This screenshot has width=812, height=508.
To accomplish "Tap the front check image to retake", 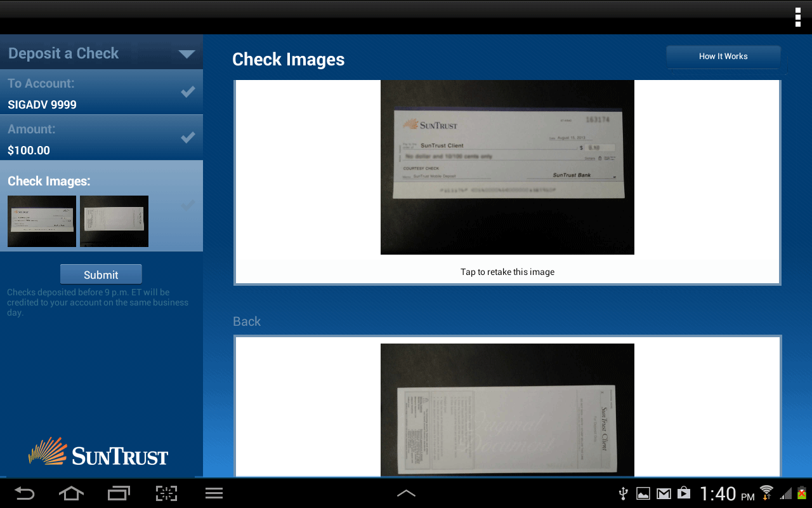I will pyautogui.click(x=507, y=167).
